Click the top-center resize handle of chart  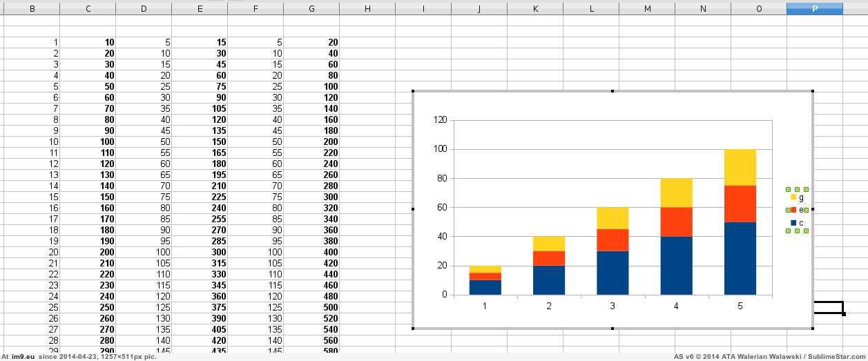pyautogui.click(x=613, y=91)
